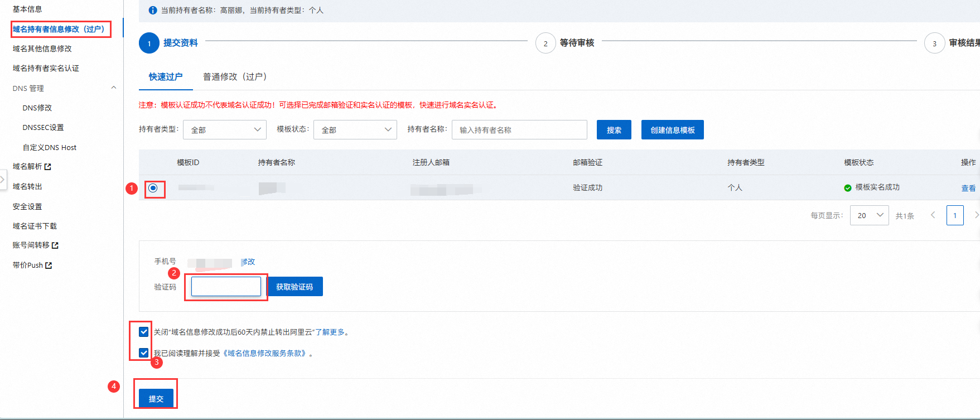This screenshot has width=980, height=420.
Task: Click the 持有者类型 column header
Action: (746, 162)
